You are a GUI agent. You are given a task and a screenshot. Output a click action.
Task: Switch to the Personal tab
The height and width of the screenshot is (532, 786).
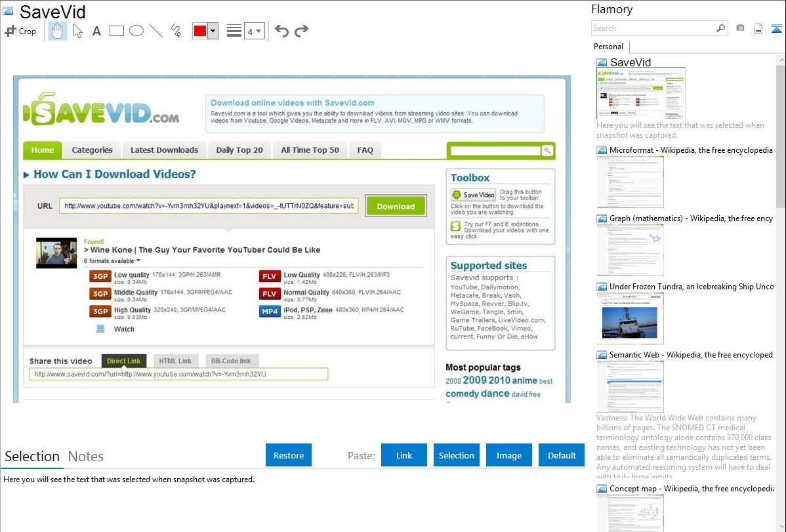pyautogui.click(x=609, y=46)
